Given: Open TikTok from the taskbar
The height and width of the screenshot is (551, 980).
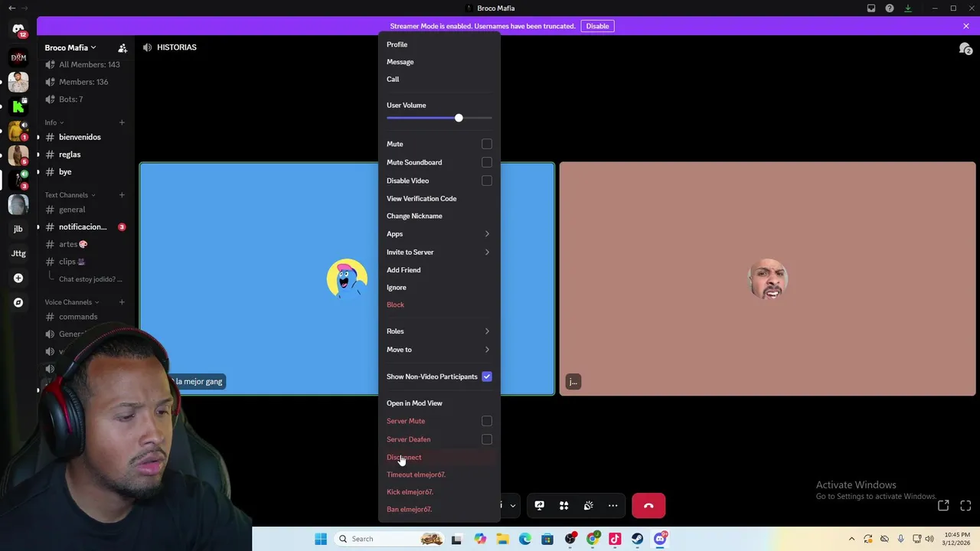Looking at the screenshot, I should pos(615,539).
